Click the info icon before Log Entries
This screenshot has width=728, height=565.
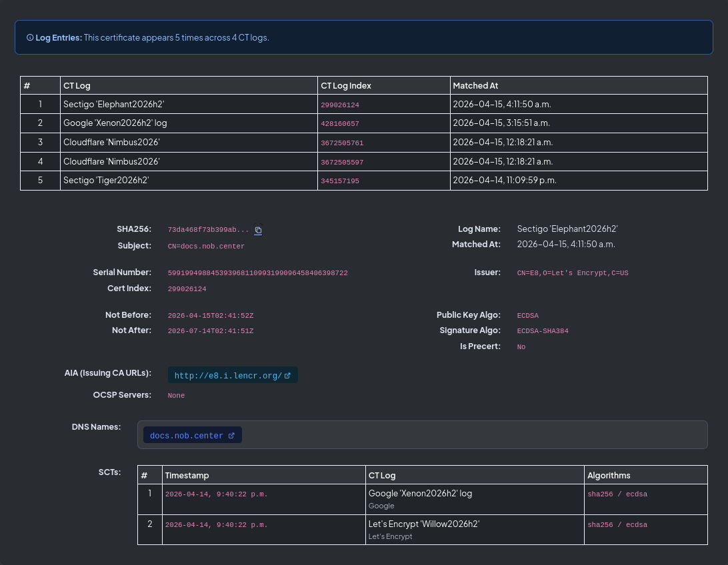pos(30,37)
